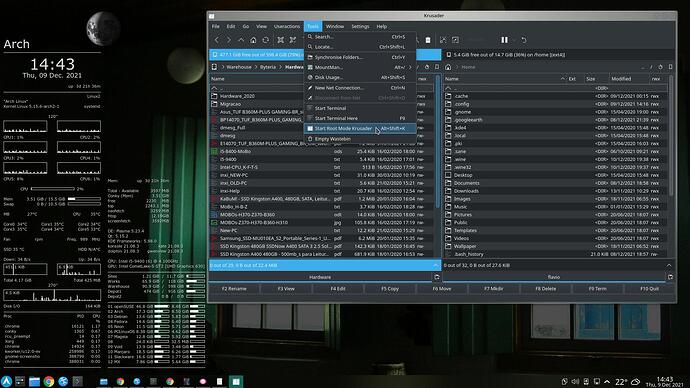Click Start Terminal Here menu entry
This screenshot has width=690, height=388.
pyautogui.click(x=360, y=118)
